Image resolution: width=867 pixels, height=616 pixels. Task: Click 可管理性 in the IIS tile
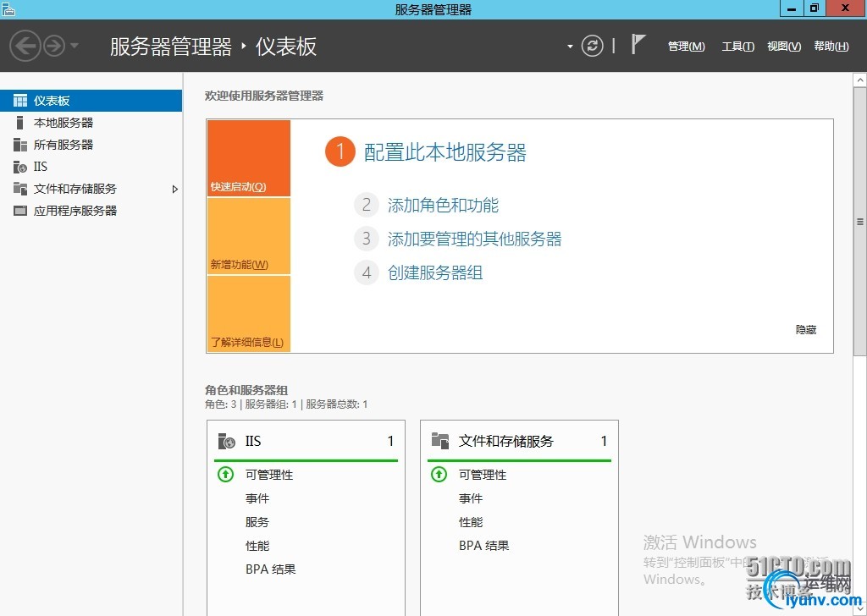coord(269,476)
